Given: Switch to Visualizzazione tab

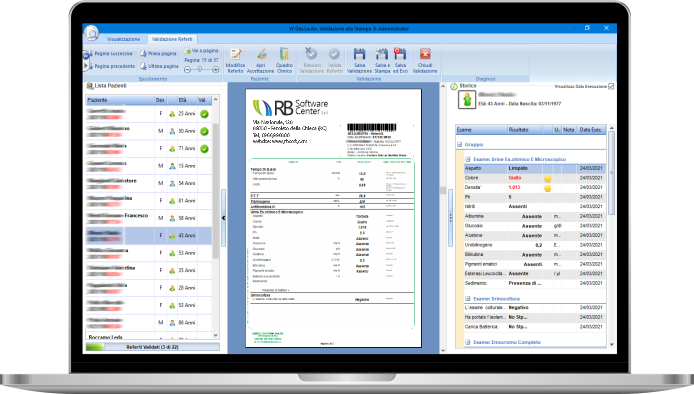Looking at the screenshot, I should [123, 39].
